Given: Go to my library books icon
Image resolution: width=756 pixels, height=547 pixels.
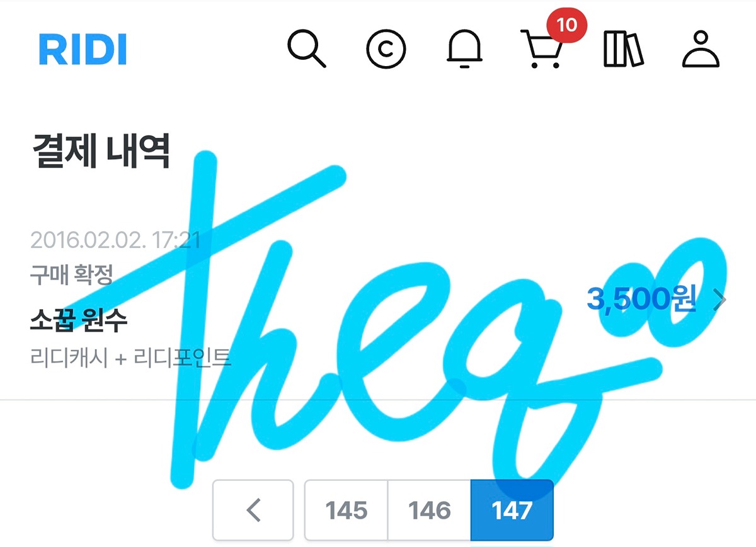Looking at the screenshot, I should coord(624,50).
